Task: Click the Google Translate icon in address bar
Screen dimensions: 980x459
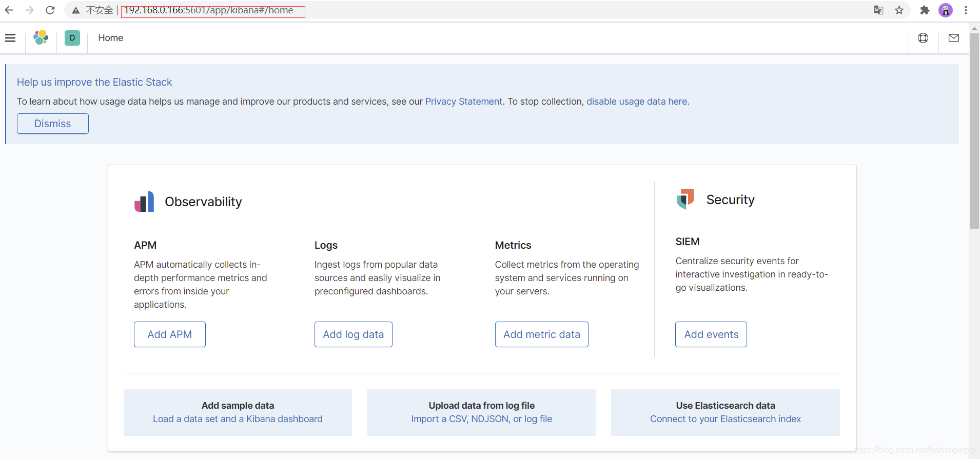Action: (878, 10)
